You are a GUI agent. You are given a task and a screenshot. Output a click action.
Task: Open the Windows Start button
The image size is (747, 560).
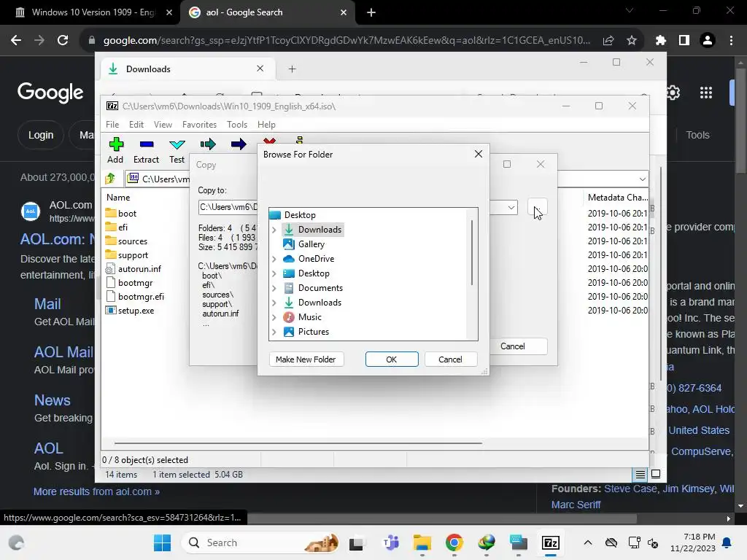click(x=162, y=542)
